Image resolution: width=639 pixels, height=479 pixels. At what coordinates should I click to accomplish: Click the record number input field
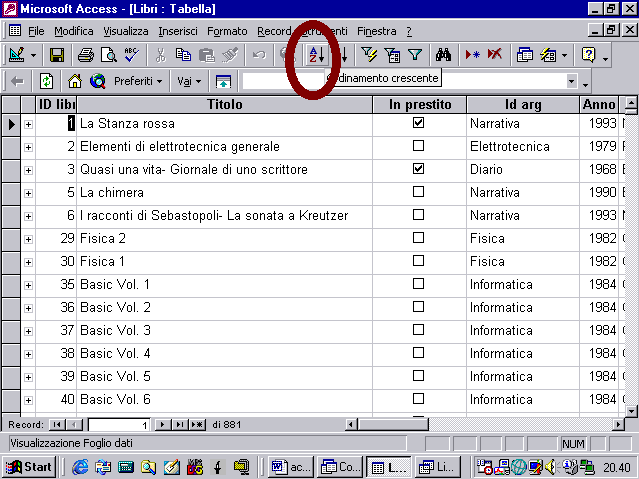tap(119, 425)
